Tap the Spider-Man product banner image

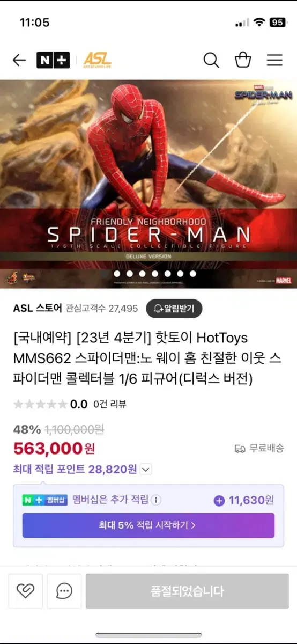tap(148, 184)
